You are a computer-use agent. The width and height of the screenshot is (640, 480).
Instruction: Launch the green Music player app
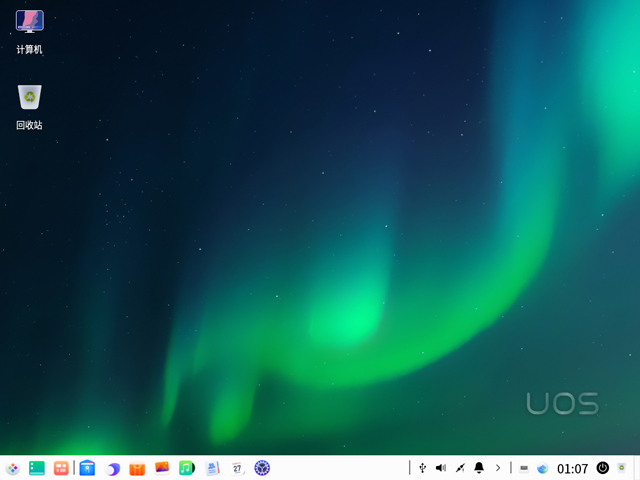187,468
